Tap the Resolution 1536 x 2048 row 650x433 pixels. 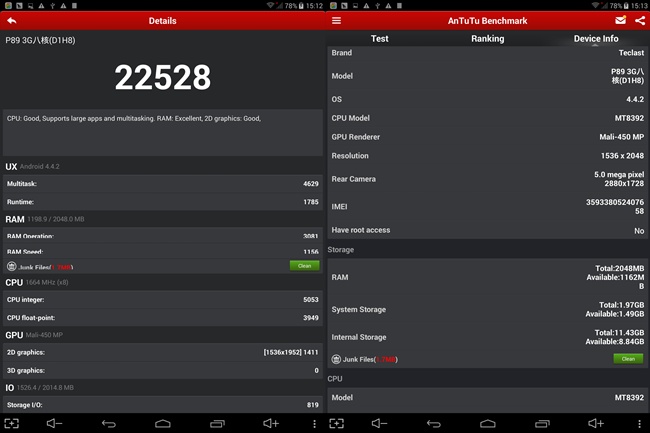(x=488, y=156)
